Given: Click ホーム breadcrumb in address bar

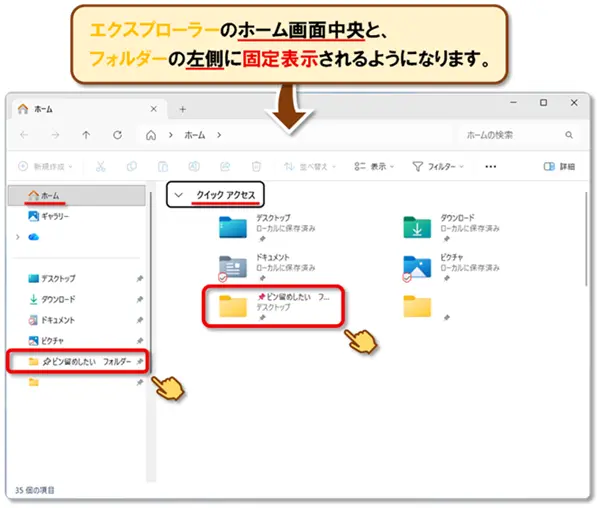Looking at the screenshot, I should pos(195,135).
